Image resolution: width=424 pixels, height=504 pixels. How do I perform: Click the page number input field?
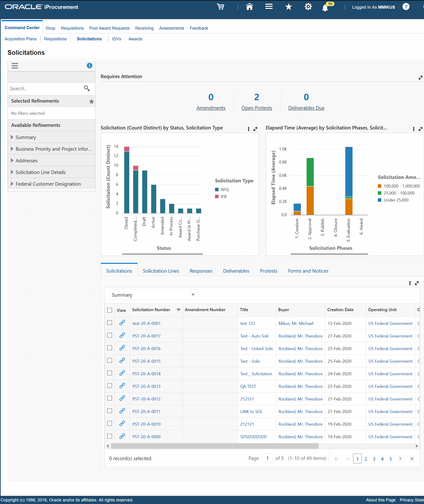pyautogui.click(x=267, y=458)
